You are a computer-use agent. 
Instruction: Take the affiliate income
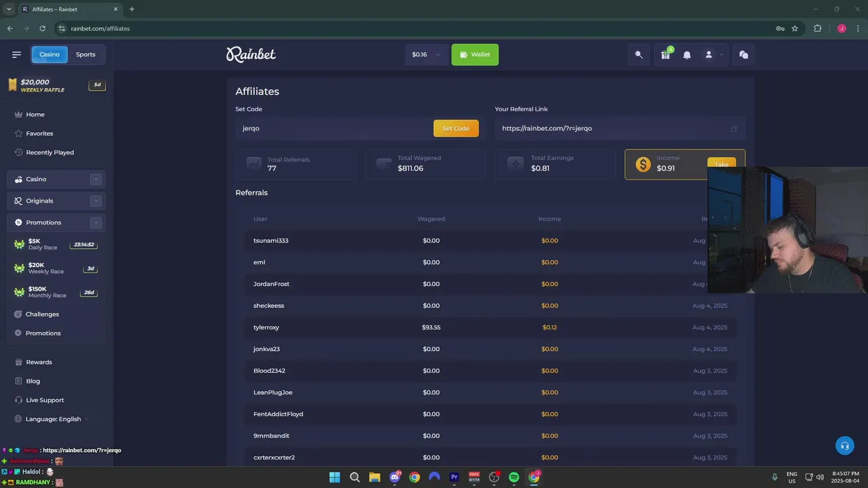(722, 164)
